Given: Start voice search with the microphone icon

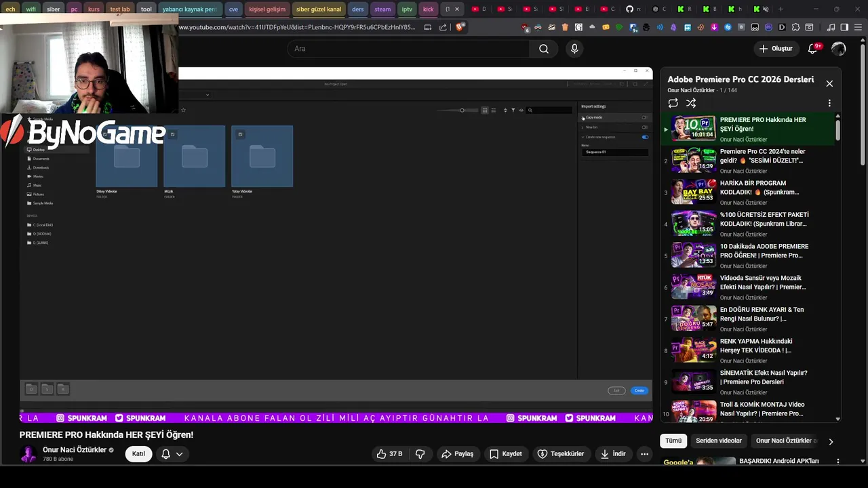Looking at the screenshot, I should coord(574,49).
